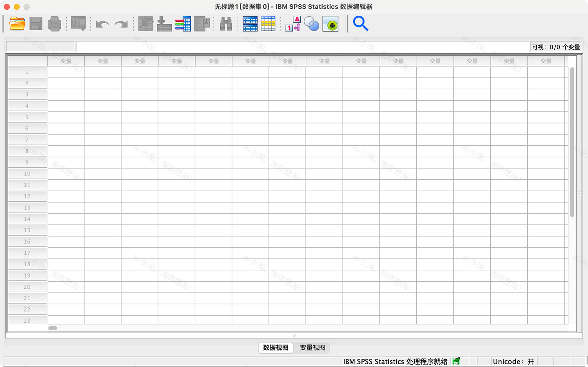Show all variables in the editor
Viewport: 588px width, 367px height.
pos(330,24)
